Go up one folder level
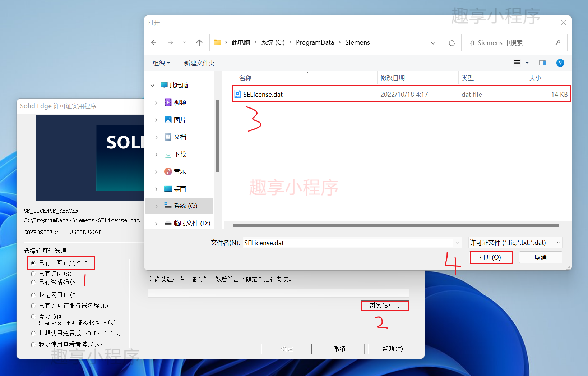This screenshot has width=588, height=376. pyautogui.click(x=199, y=42)
